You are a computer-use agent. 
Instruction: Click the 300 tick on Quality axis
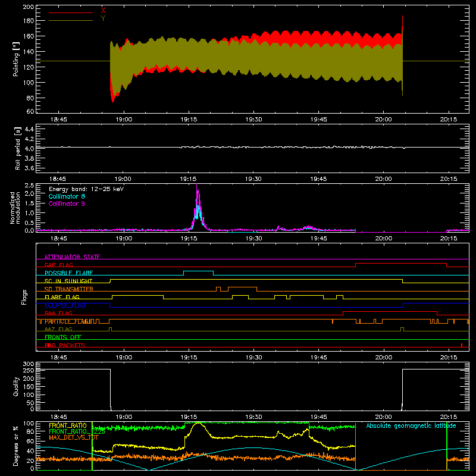[29, 364]
